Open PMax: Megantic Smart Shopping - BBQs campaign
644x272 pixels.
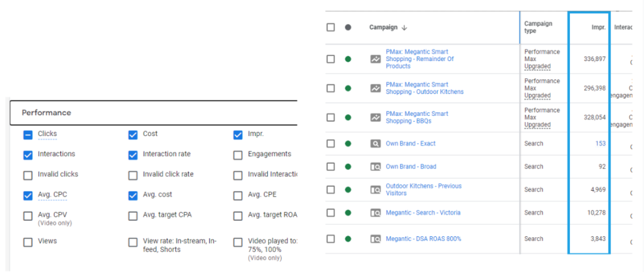(416, 117)
